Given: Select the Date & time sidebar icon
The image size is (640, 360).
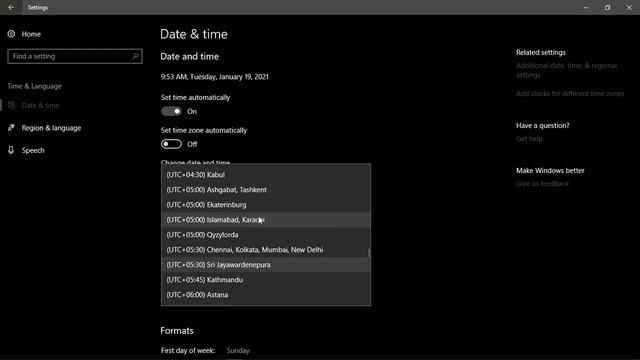Looking at the screenshot, I should click(11, 105).
